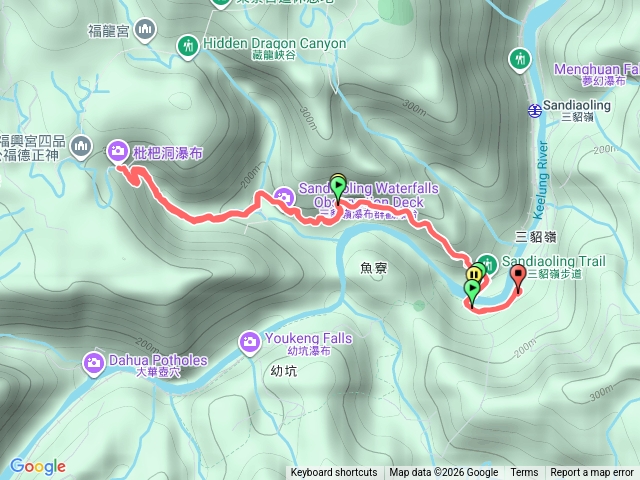Select the Dahua Potholes camera marker
Screen dimensions: 640x480
pyautogui.click(x=93, y=363)
